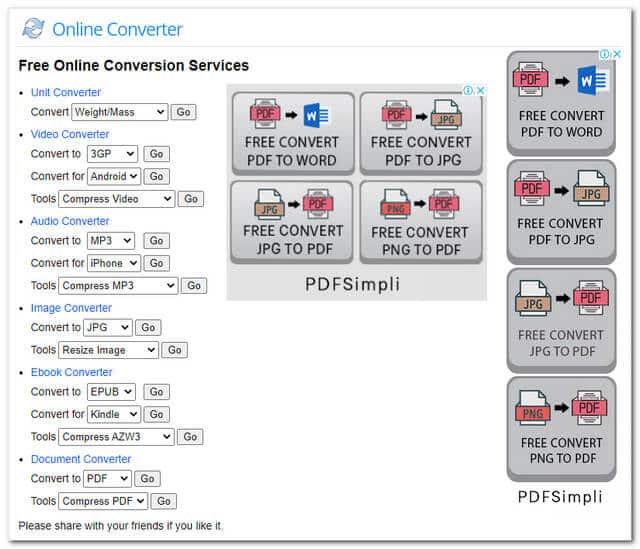Screen dimensions: 640x549
Task: Expand the EPUB ebook format dropdown
Action: [111, 392]
